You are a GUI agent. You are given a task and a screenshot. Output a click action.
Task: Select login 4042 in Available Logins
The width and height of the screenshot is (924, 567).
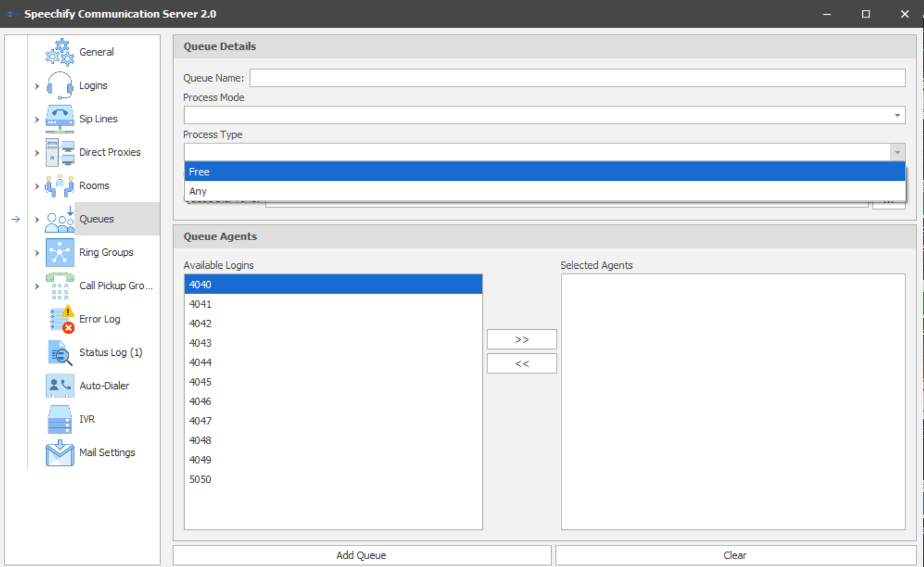(333, 323)
